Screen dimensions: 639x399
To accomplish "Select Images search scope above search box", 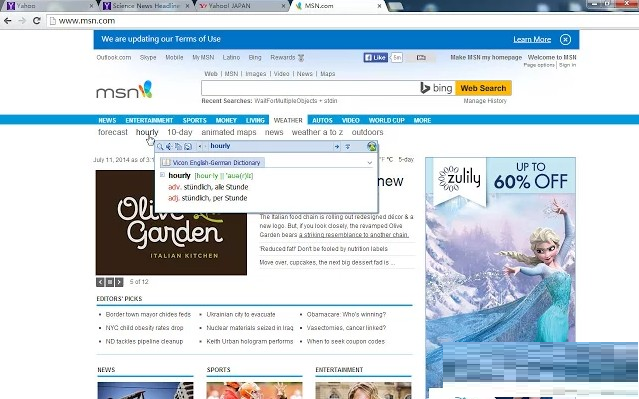I will pos(256,74).
